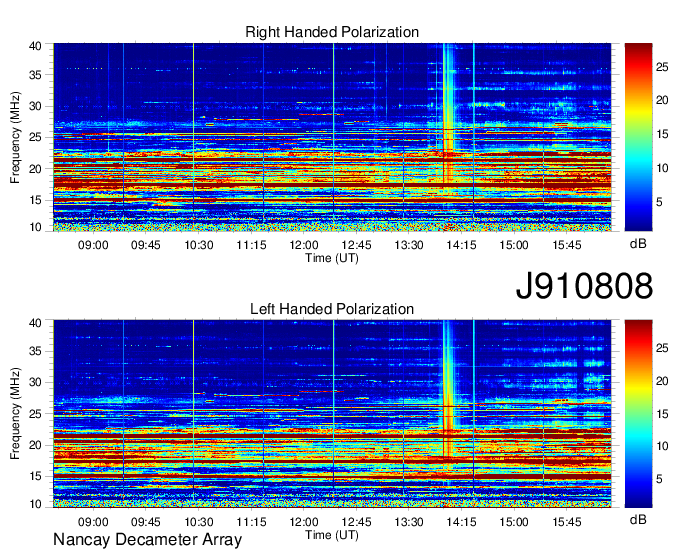Screen dimensions: 680x552
Task: Click the Left Handed plot's dB color bar
Action: point(638,414)
